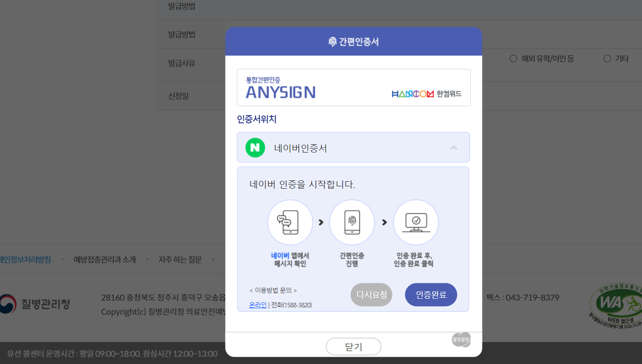Viewport: 642px width, 364px height.
Task: Click the 간편인증서 dialog title
Action: click(359, 42)
